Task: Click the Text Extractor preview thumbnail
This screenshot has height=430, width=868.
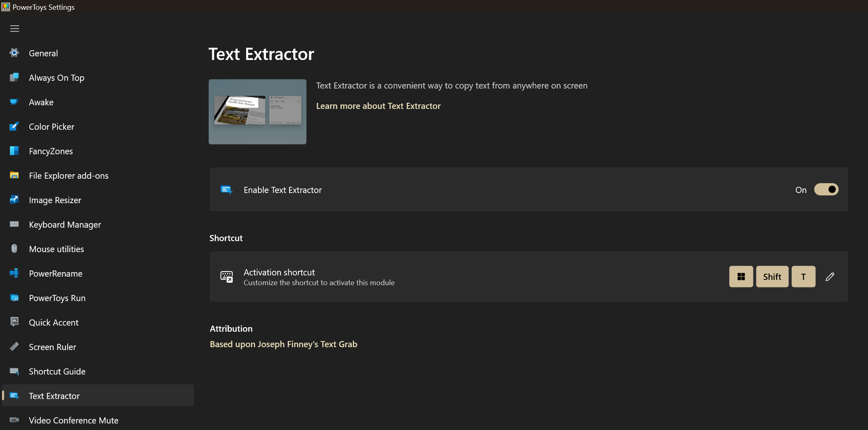Action: click(257, 111)
